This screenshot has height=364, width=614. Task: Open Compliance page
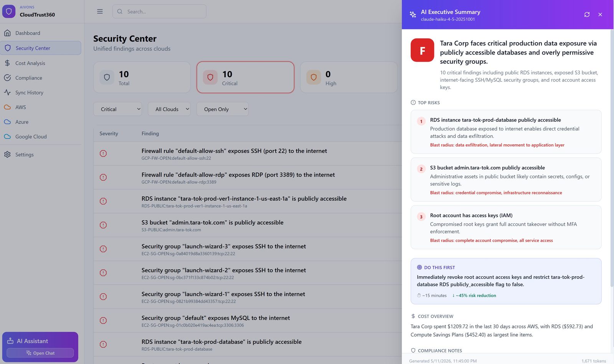[41, 77]
